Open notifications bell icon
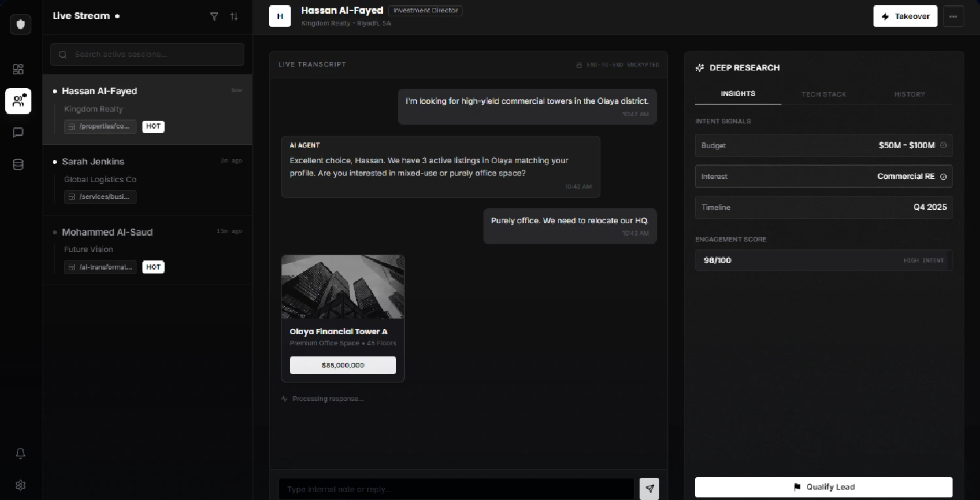This screenshot has width=980, height=500. click(x=20, y=453)
